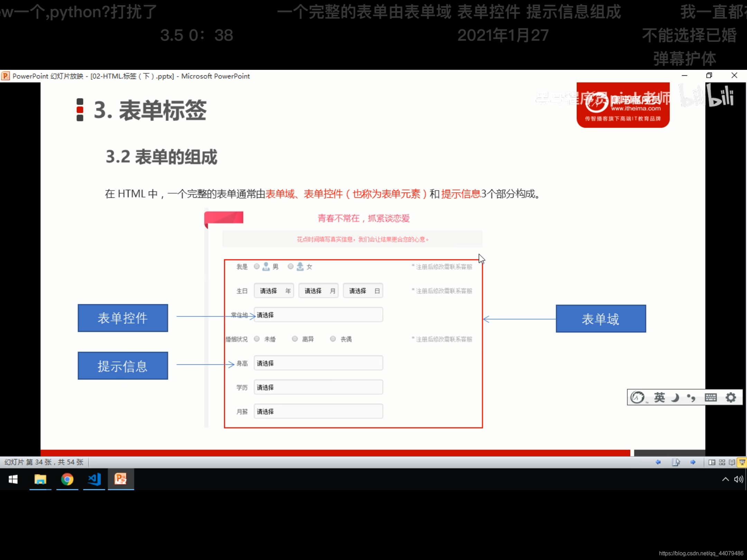Screen dimensions: 747x560
Task: Click the 表单控件 blue label box
Action: click(123, 318)
